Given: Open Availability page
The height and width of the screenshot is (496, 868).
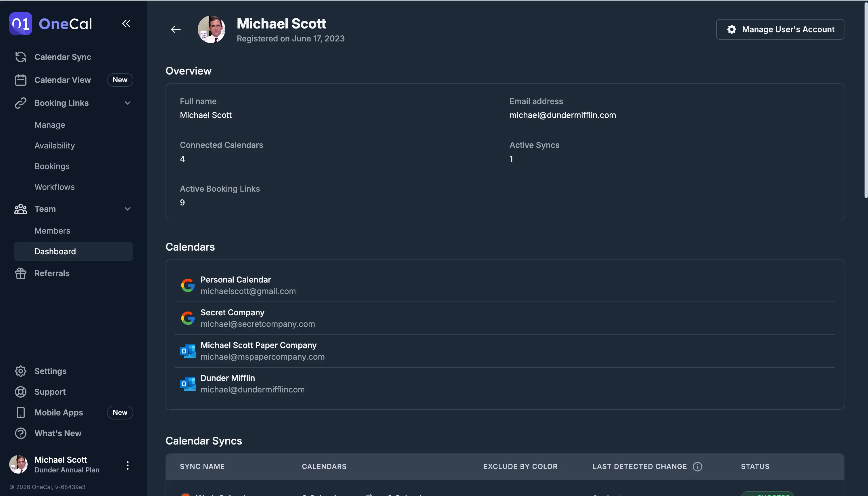Looking at the screenshot, I should (54, 146).
